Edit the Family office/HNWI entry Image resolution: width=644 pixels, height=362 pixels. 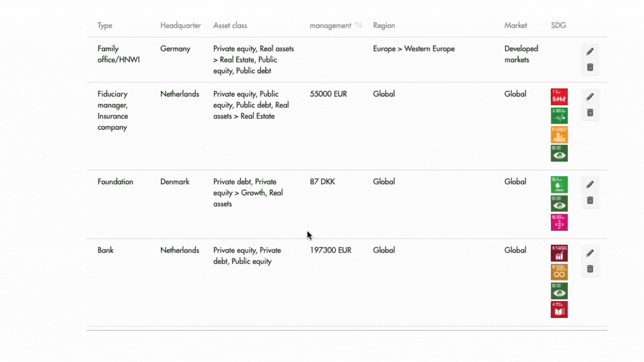click(x=590, y=51)
